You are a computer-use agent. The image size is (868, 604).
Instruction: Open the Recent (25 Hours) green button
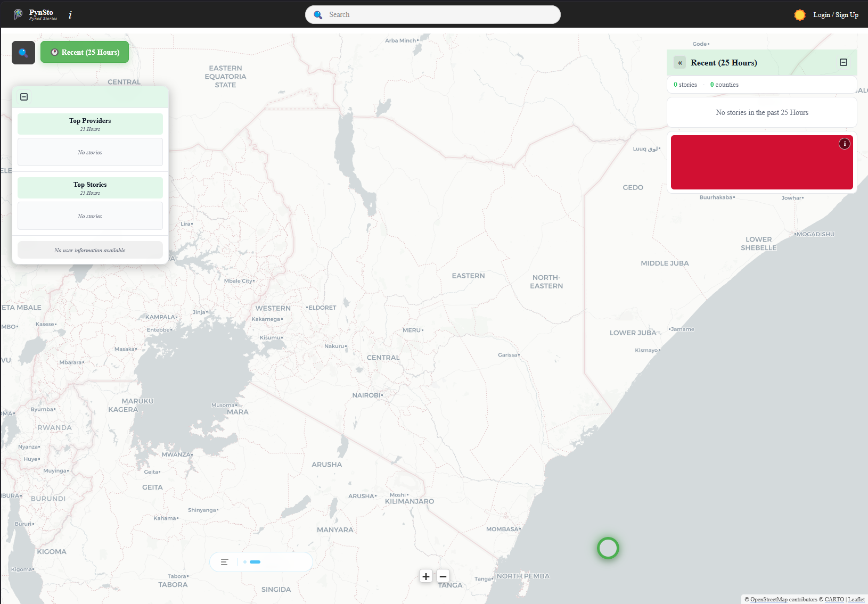click(85, 52)
